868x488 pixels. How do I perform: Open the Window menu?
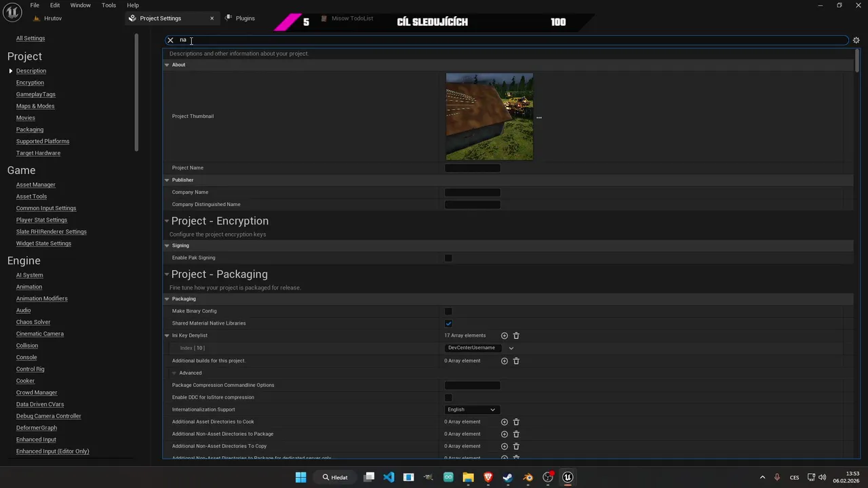(x=81, y=5)
